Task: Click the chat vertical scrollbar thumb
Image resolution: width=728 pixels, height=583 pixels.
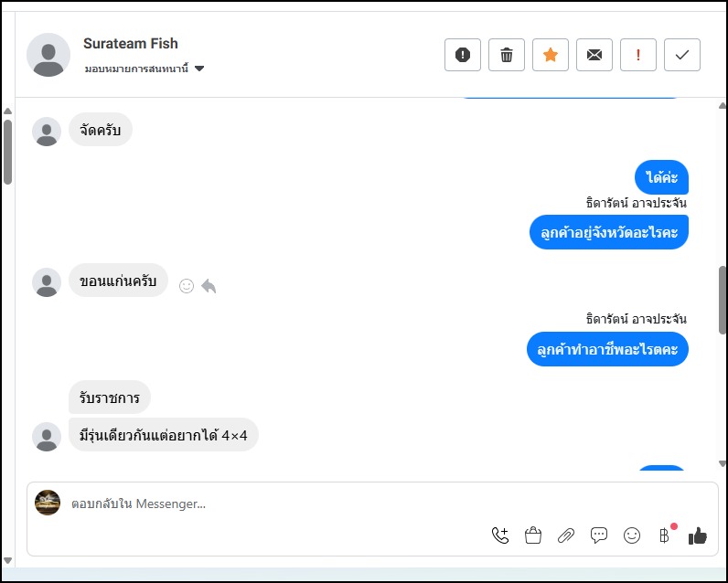Action: 723,300
